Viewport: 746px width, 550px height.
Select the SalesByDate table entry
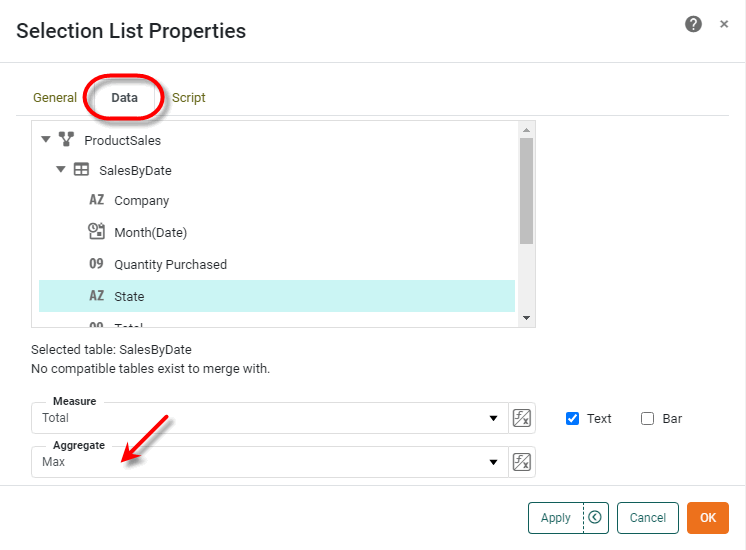[135, 170]
